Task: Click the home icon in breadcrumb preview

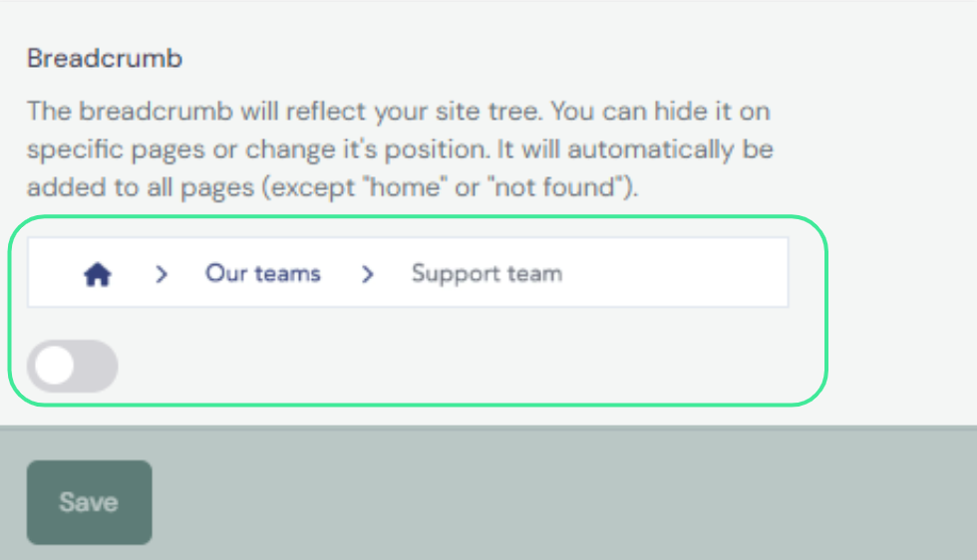Action: pos(97,274)
